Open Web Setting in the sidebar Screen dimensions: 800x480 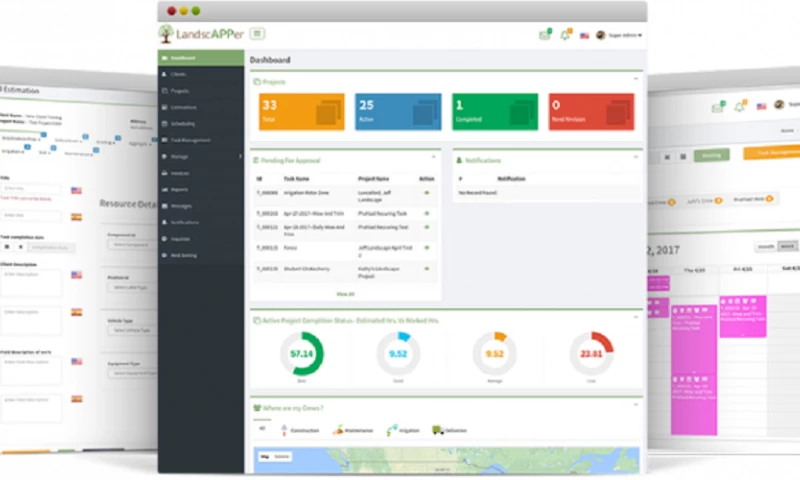[201, 255]
